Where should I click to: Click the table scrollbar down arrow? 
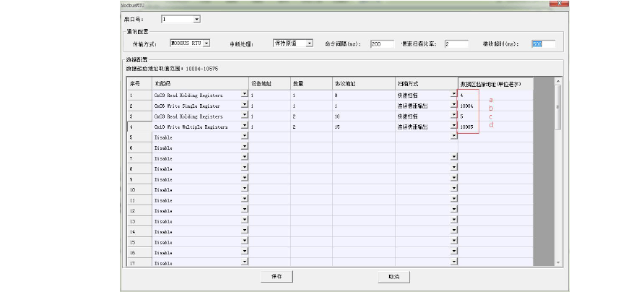click(557, 262)
